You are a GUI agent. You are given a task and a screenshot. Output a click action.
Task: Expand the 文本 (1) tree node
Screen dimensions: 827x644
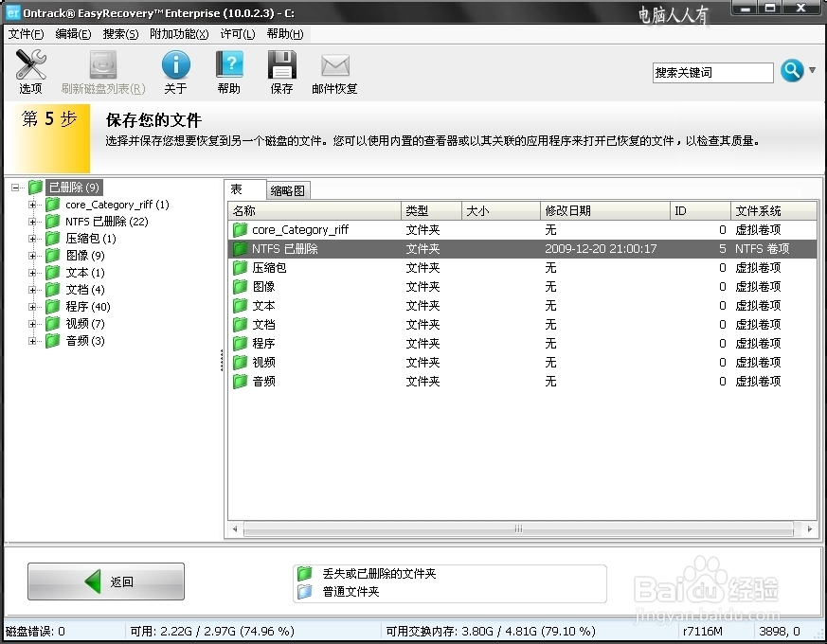coord(32,273)
